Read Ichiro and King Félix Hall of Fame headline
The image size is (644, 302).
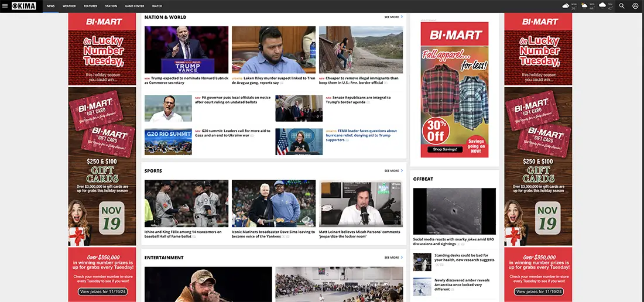183,234
